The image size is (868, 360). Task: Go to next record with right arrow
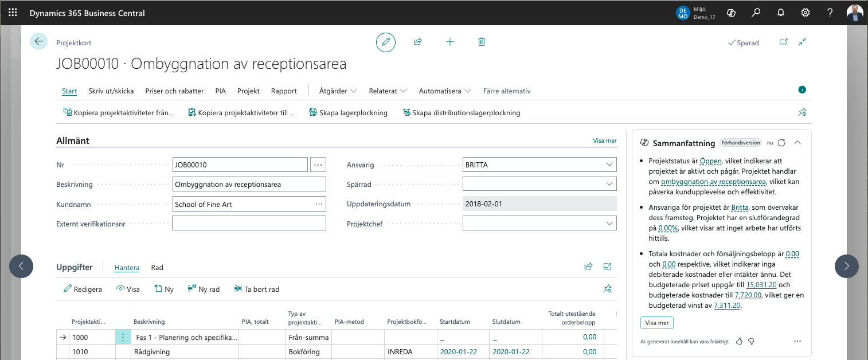(847, 266)
